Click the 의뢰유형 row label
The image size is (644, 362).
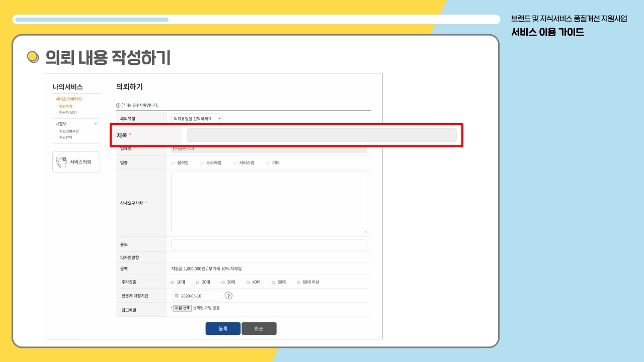coord(128,119)
